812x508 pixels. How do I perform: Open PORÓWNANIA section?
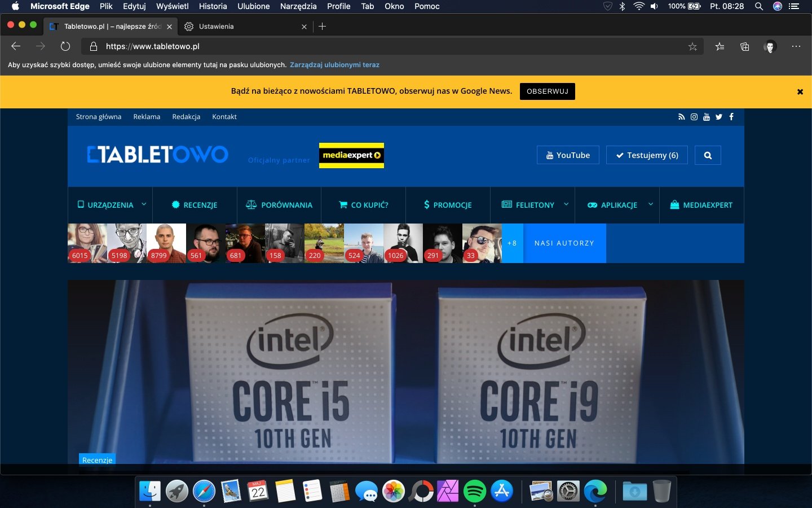279,205
